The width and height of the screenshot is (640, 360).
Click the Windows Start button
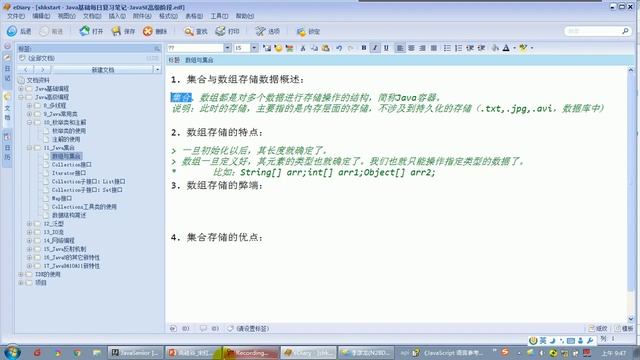[x=12, y=352]
